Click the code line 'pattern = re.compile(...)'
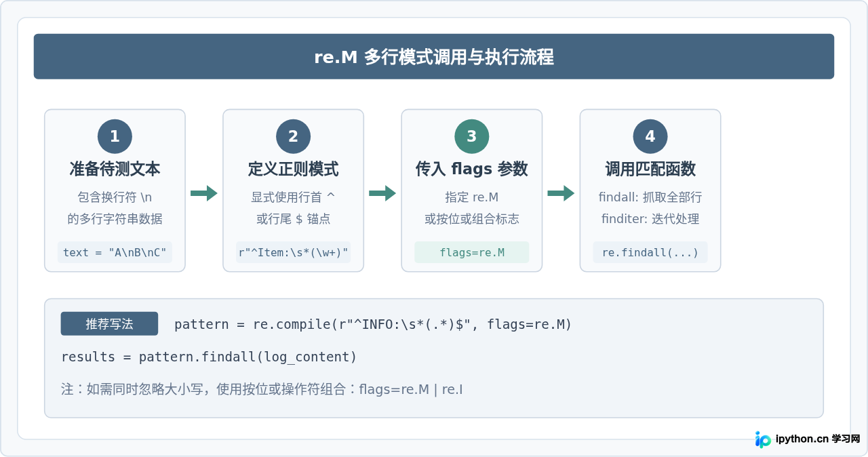The width and height of the screenshot is (868, 457). (x=373, y=324)
